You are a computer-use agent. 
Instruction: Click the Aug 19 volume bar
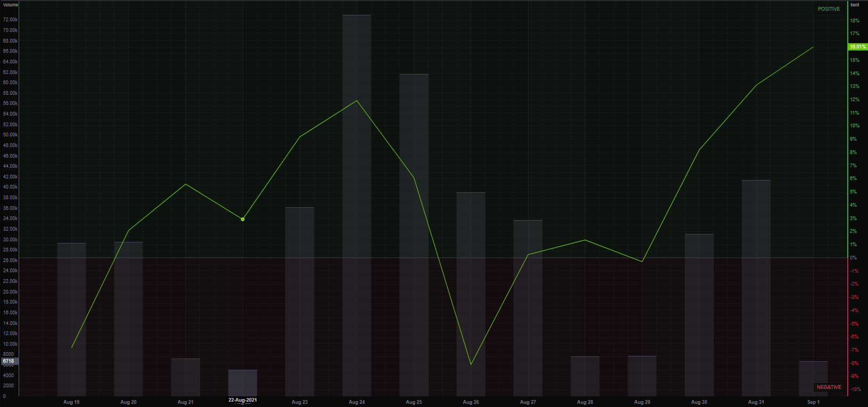pos(71,320)
